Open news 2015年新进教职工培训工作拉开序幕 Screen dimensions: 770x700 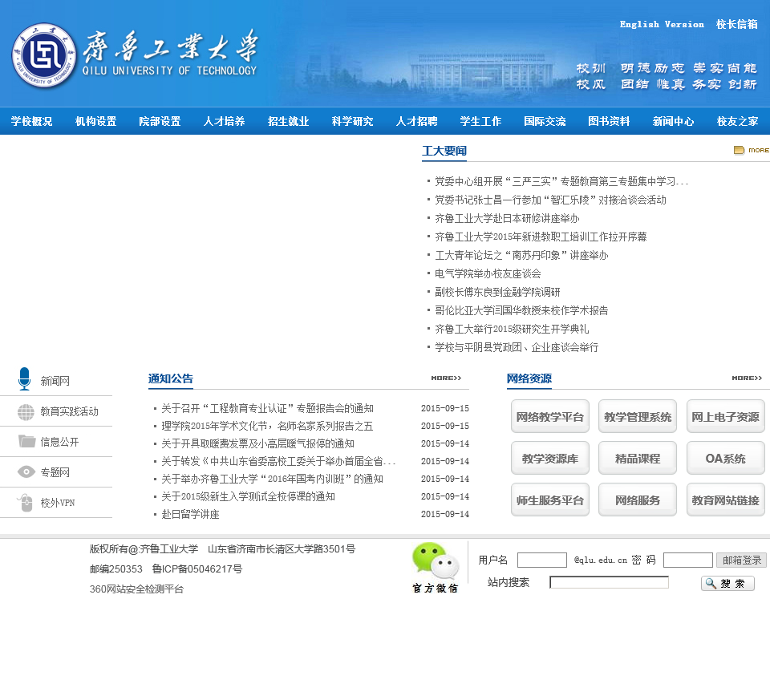(x=541, y=237)
